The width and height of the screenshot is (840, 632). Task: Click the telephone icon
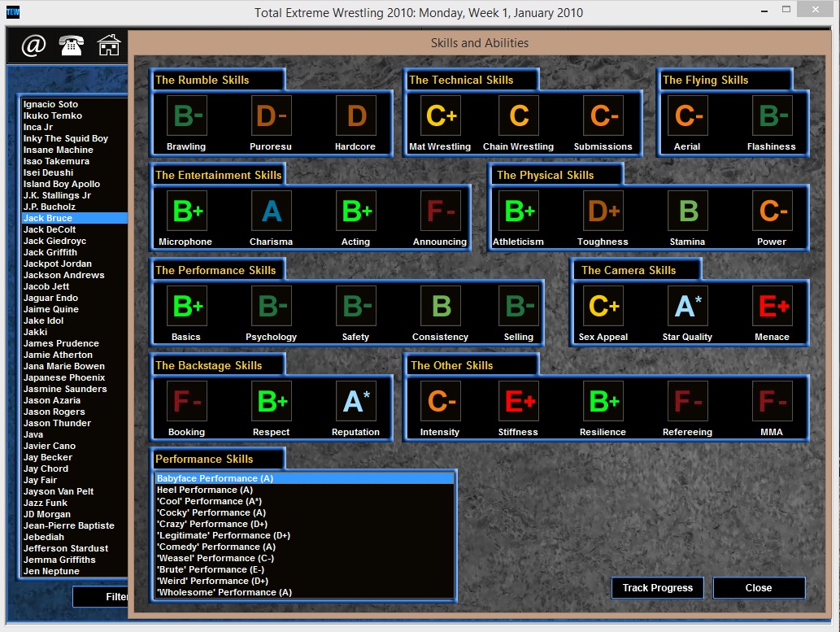tap(71, 46)
